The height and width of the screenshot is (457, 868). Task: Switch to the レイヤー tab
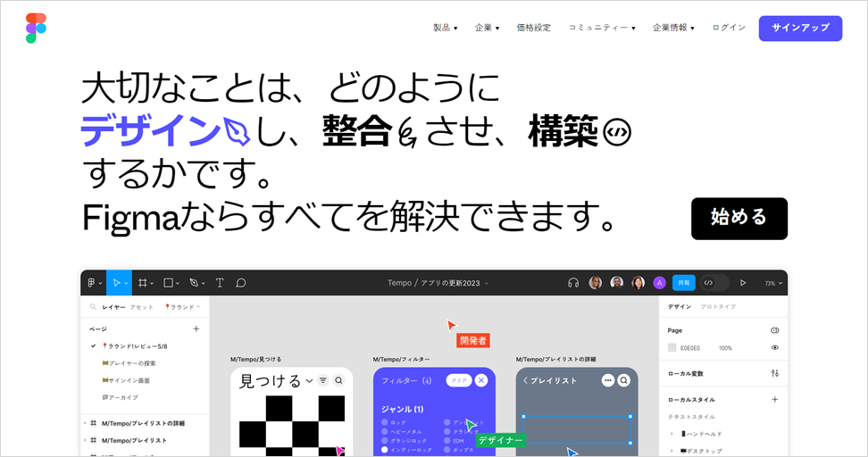coord(113,306)
